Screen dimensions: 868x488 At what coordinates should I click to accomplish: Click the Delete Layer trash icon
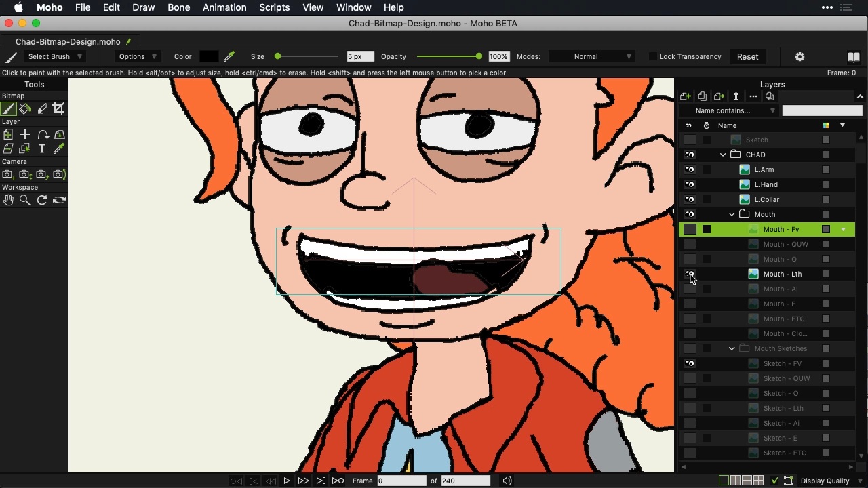[736, 96]
